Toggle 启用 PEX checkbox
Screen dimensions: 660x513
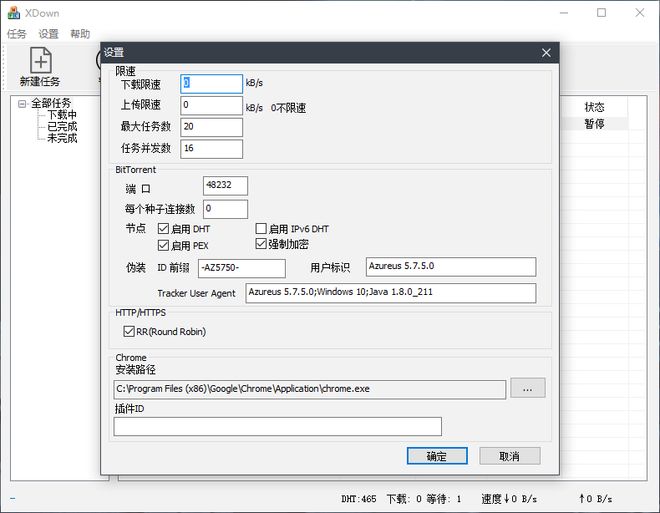[x=164, y=245]
